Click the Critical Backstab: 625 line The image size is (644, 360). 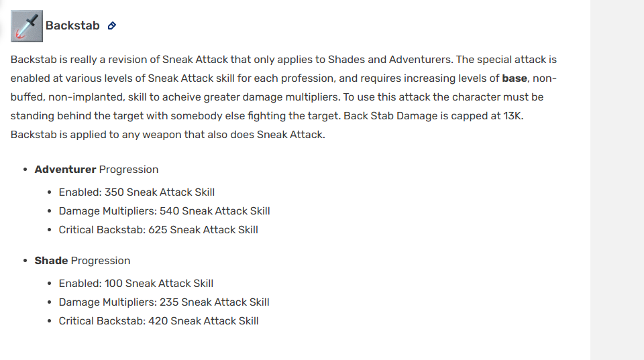pyautogui.click(x=158, y=230)
